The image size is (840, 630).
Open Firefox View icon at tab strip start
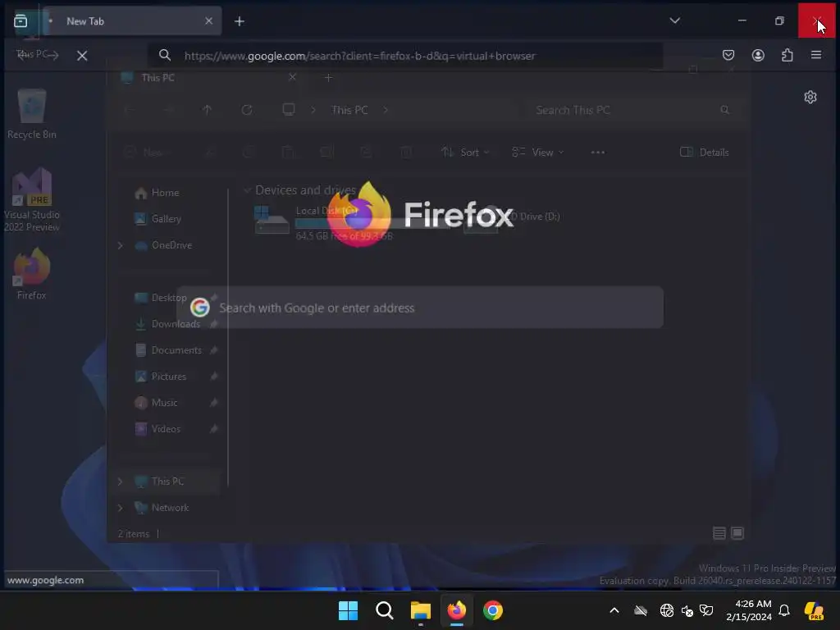[21, 21]
